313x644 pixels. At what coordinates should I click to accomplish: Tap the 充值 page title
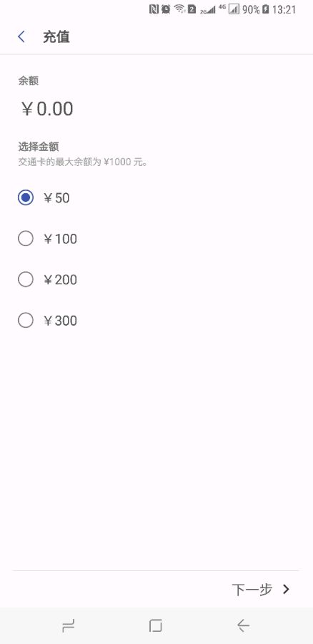click(x=56, y=37)
